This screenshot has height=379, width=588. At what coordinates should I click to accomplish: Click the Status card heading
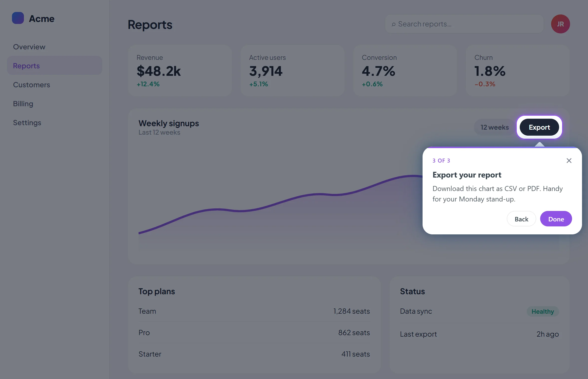pyautogui.click(x=412, y=291)
